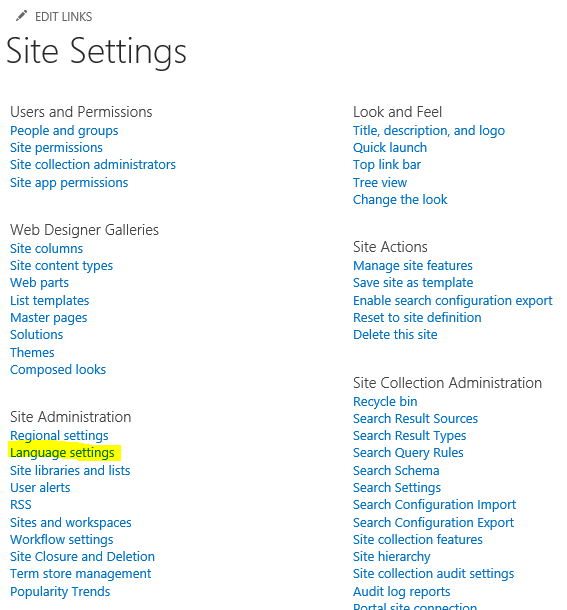Open the Recycle bin link
The width and height of the screenshot is (567, 610).
click(x=385, y=401)
